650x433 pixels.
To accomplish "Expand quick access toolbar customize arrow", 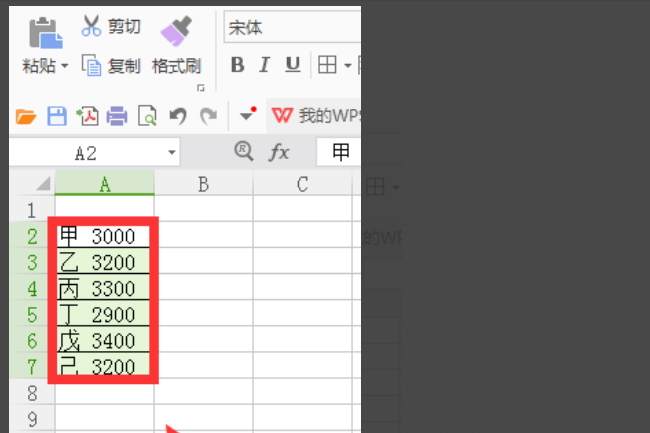I will tap(247, 115).
